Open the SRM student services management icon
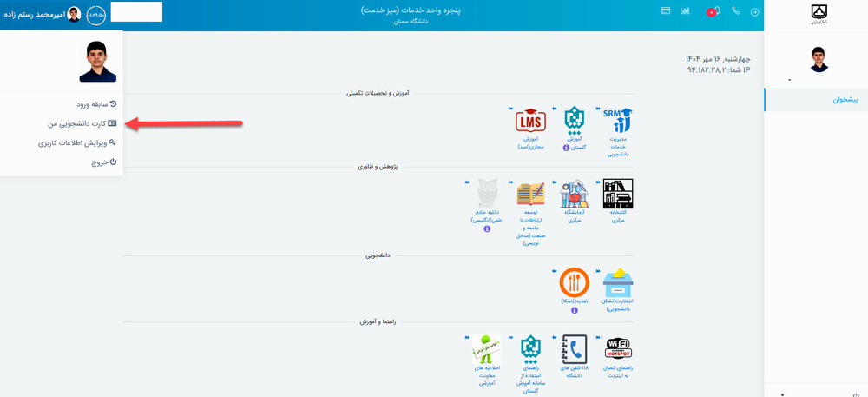This screenshot has width=868, height=397. tap(618, 119)
